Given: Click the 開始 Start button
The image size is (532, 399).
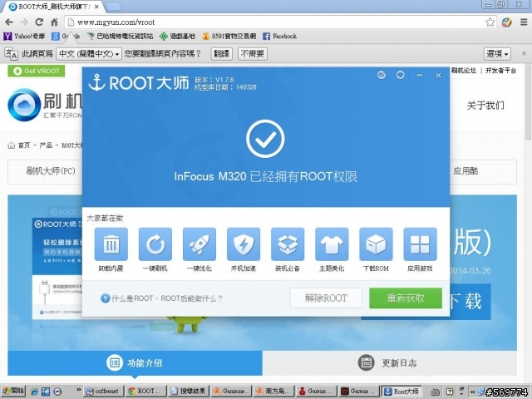Looking at the screenshot, I should coord(12,391).
